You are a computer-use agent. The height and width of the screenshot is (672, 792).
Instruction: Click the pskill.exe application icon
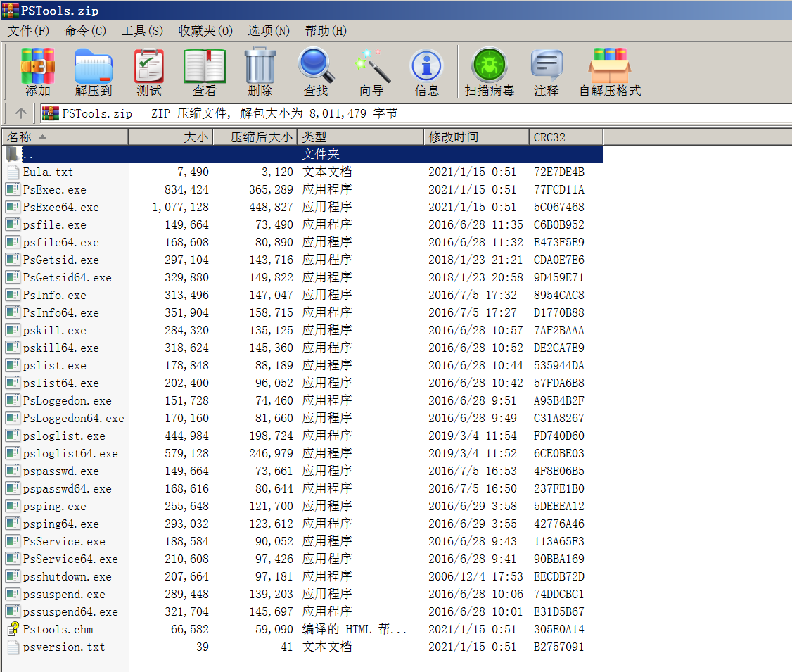[13, 330]
